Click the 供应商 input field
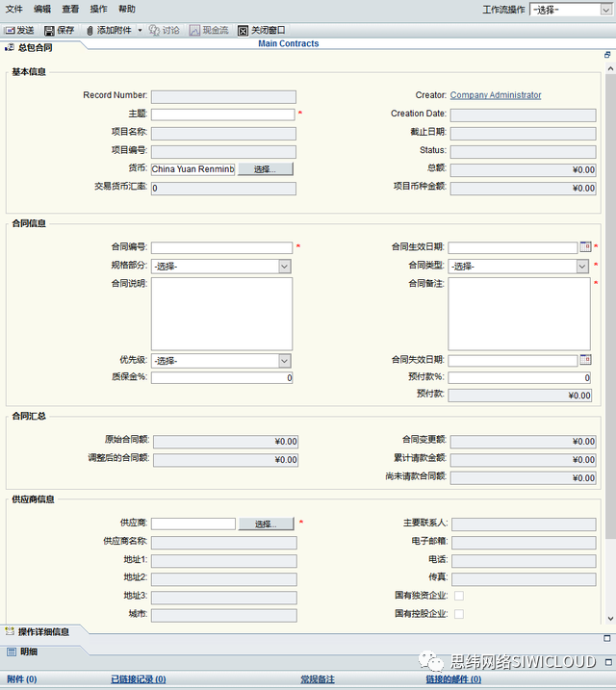 point(193,524)
